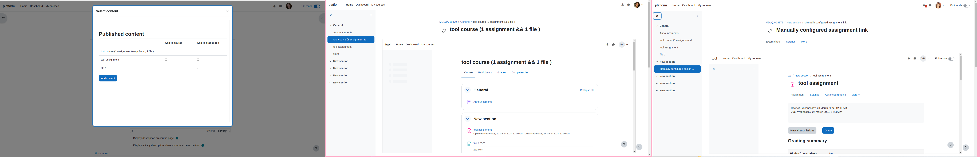This screenshot has width=980, height=157.
Task: Close the Select content dialog
Action: click(227, 11)
